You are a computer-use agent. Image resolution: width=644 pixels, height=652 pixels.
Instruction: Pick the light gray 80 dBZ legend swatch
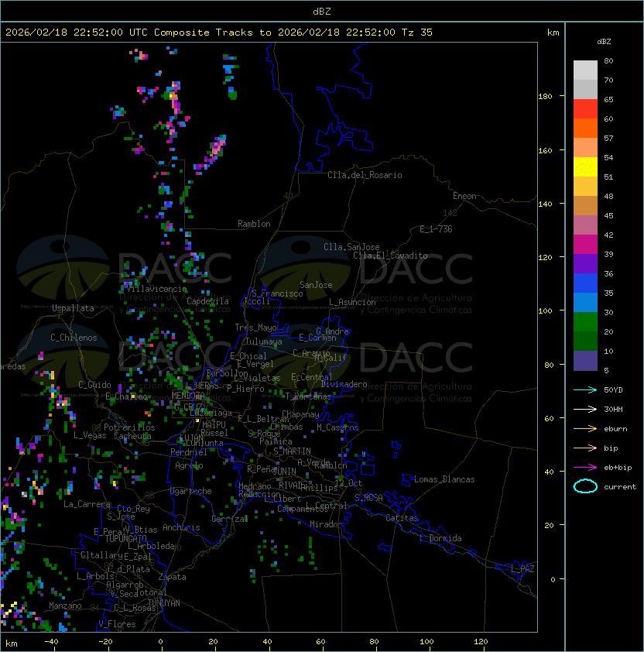pyautogui.click(x=585, y=70)
